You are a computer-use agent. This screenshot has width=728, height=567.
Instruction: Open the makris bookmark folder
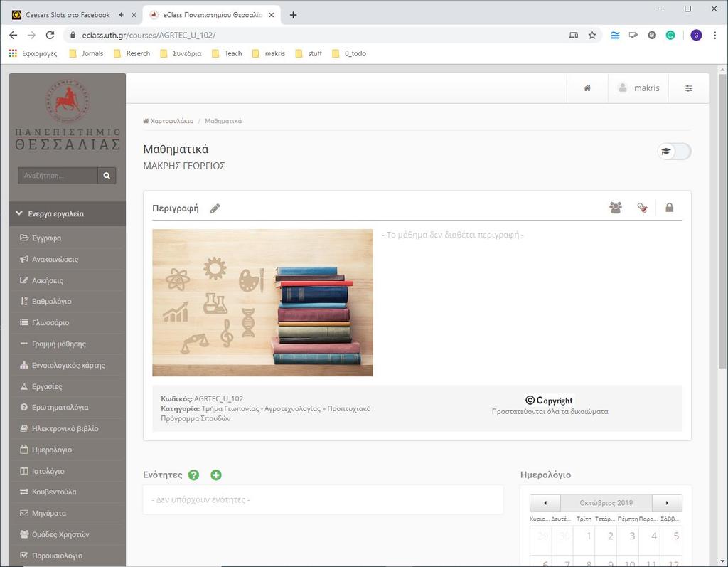click(x=268, y=53)
